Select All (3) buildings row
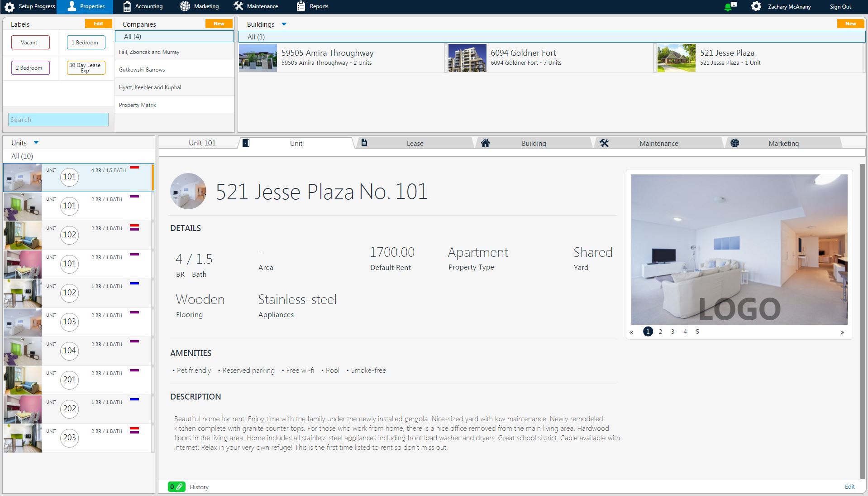Viewport: 868px width, 496px height. pyautogui.click(x=552, y=37)
